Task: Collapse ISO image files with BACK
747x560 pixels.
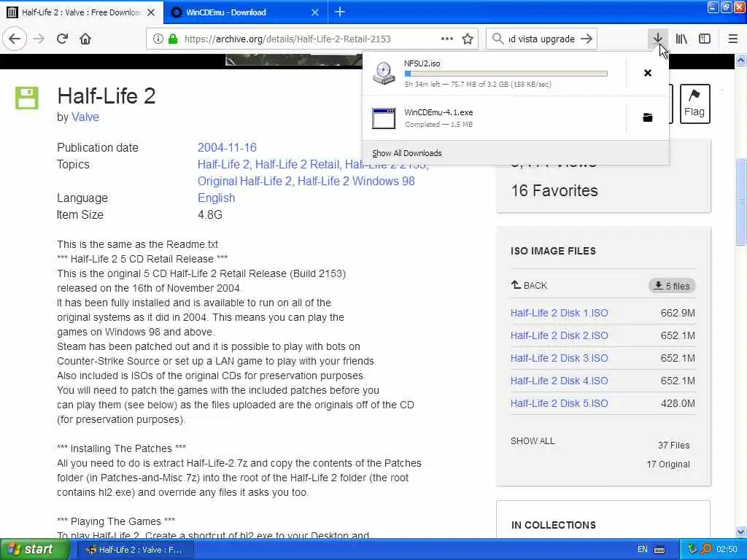Action: point(530,285)
